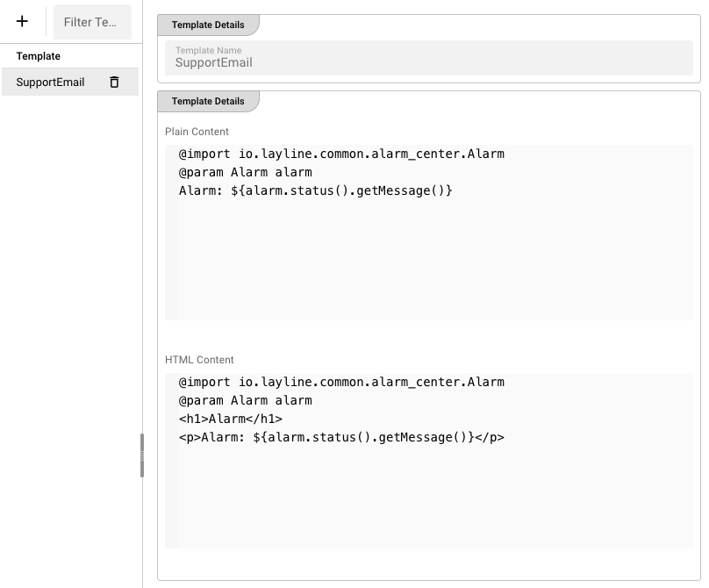Click 'Alarm: ${alarm.status().getMessage()}' line in Plain Content
The image size is (709, 588).
pos(316,190)
